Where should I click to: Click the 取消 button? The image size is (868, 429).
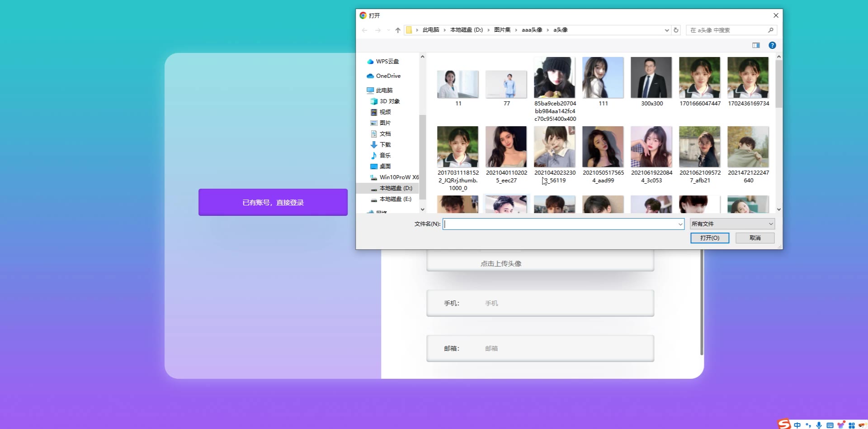[x=755, y=238]
